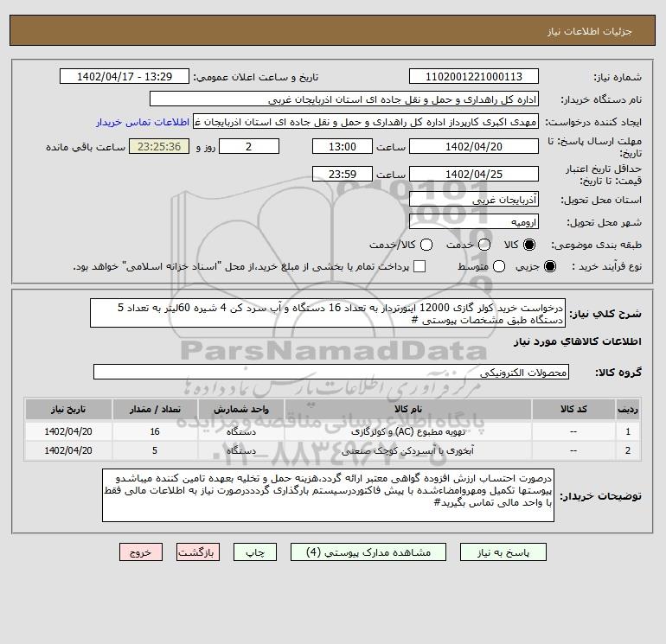Click the دستگاه unit in row 2
Image resolution: width=666 pixels, height=644 pixels.
pos(240,450)
